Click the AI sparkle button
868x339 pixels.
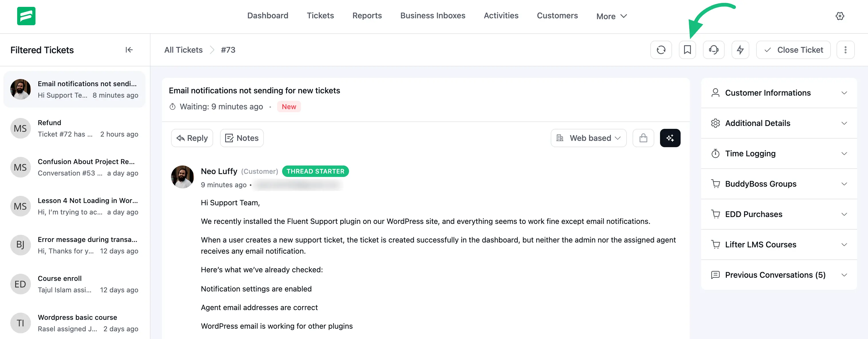click(x=670, y=138)
